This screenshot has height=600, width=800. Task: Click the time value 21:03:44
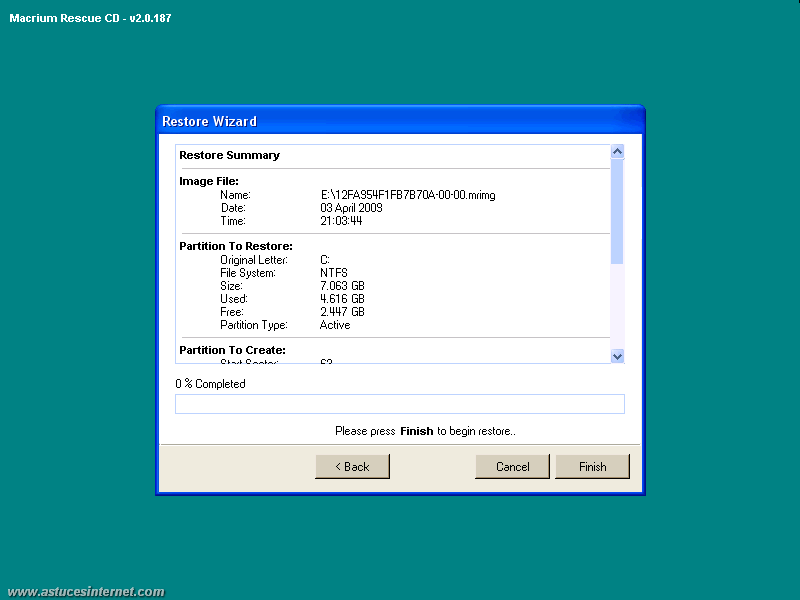pos(341,221)
